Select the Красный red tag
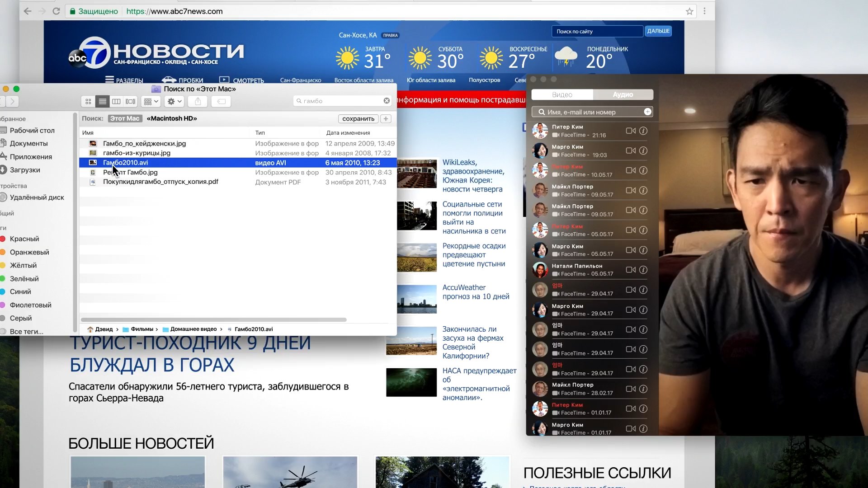The image size is (868, 488). pos(24,239)
